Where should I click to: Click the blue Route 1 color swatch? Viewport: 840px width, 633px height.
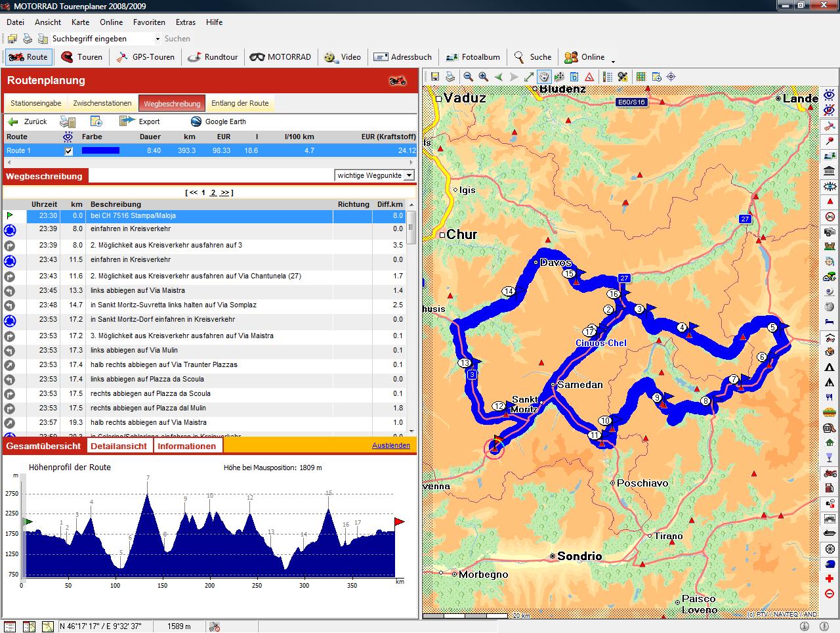click(100, 150)
